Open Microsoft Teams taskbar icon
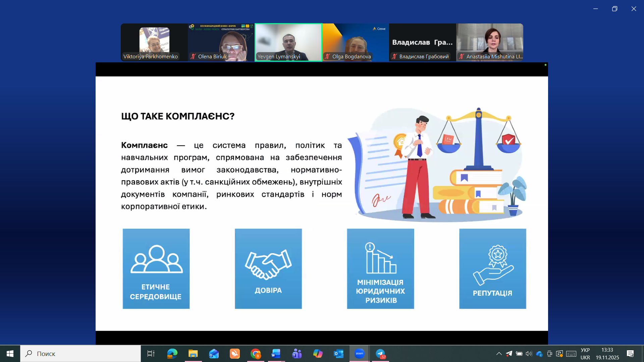Screen dimensions: 644x362 pos(297,354)
